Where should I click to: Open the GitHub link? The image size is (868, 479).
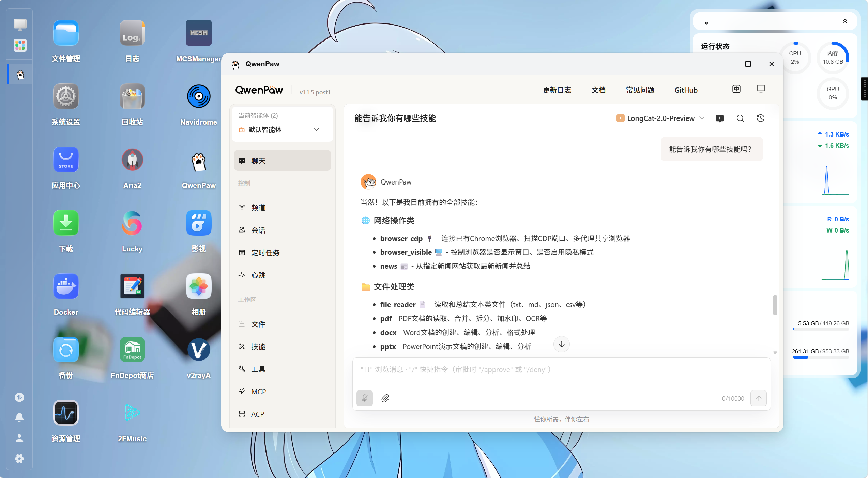point(686,90)
